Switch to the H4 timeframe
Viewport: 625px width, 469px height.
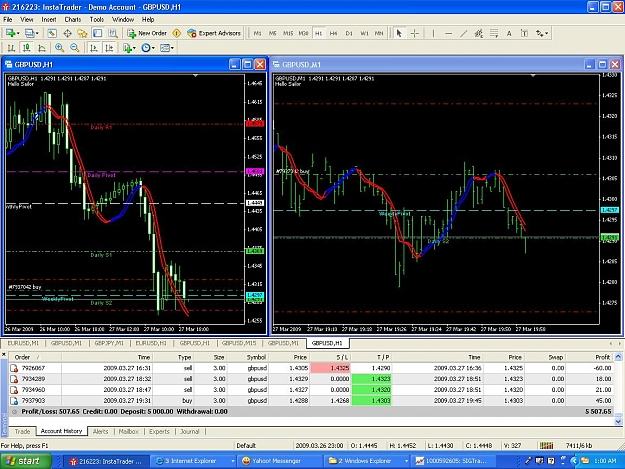point(334,33)
